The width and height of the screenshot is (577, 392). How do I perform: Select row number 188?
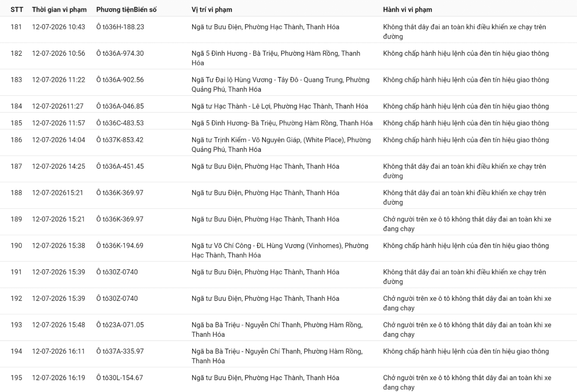click(16, 193)
